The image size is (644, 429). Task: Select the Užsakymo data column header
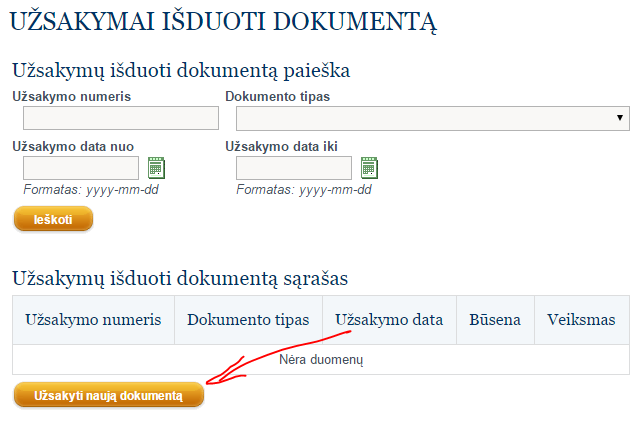pos(389,320)
